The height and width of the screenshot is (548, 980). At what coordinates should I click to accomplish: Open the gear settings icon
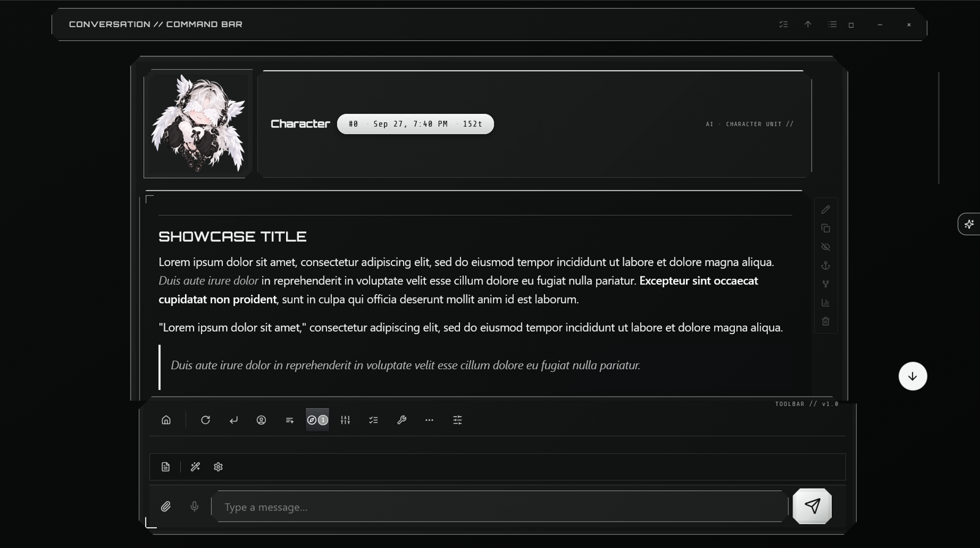(x=218, y=467)
